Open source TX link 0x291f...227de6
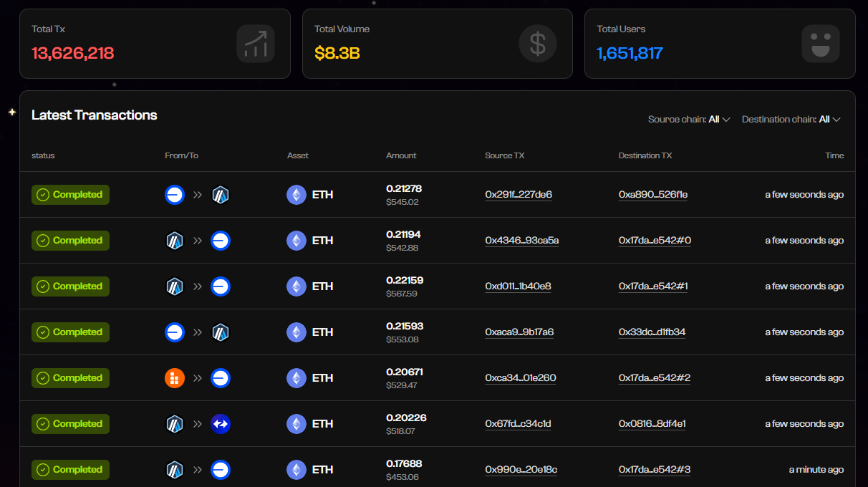Image resolution: width=868 pixels, height=487 pixels. [519, 195]
